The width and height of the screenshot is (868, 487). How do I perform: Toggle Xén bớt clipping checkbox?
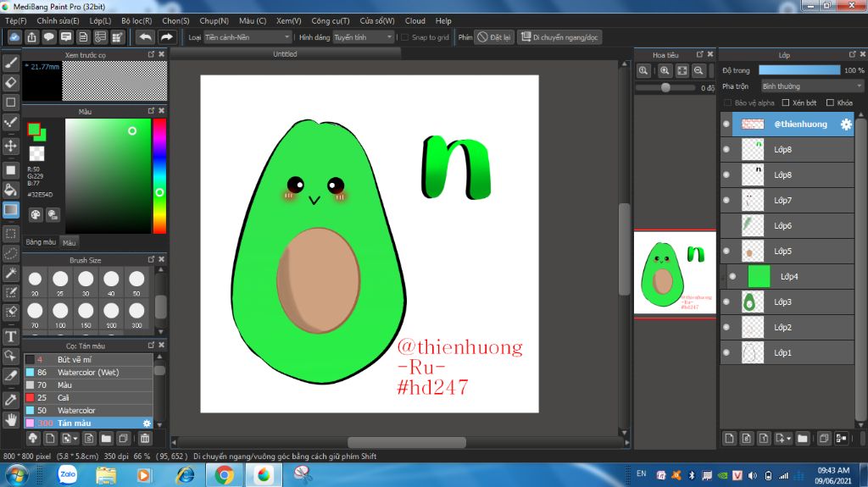(x=786, y=102)
